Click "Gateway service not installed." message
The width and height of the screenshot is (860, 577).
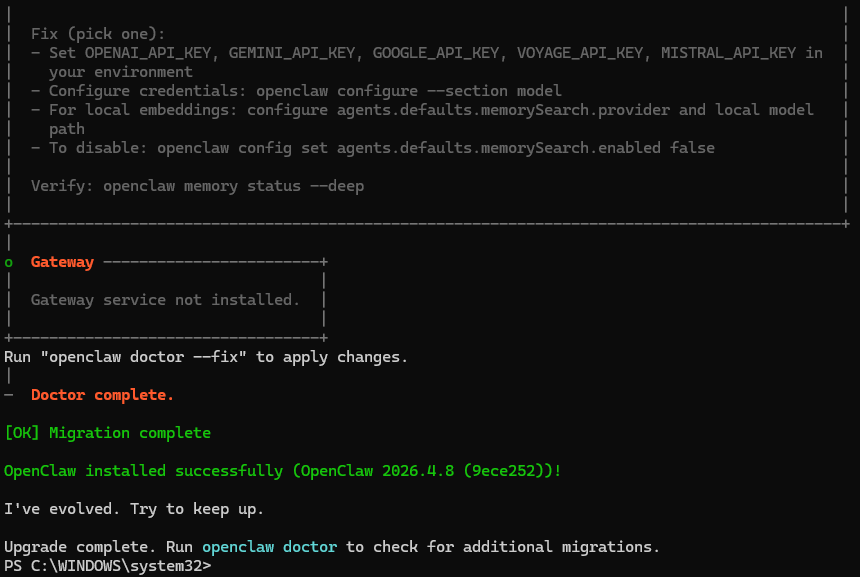(165, 300)
